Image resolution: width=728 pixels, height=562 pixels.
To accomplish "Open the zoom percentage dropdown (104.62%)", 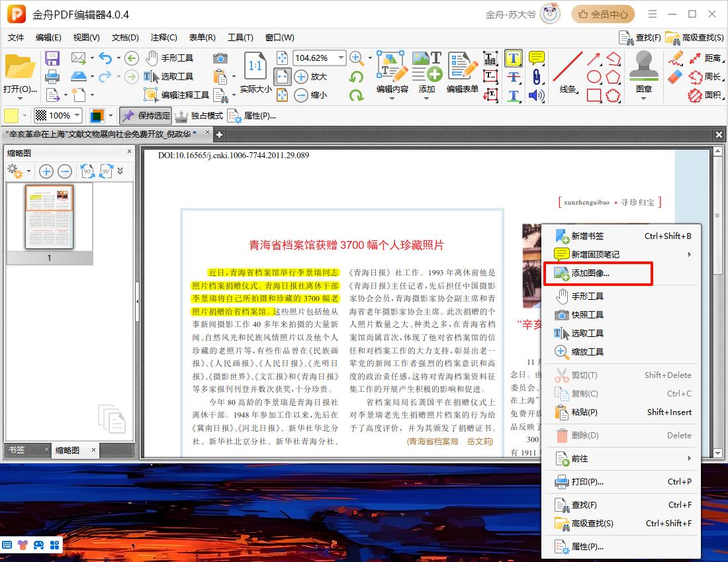I will 341,58.
